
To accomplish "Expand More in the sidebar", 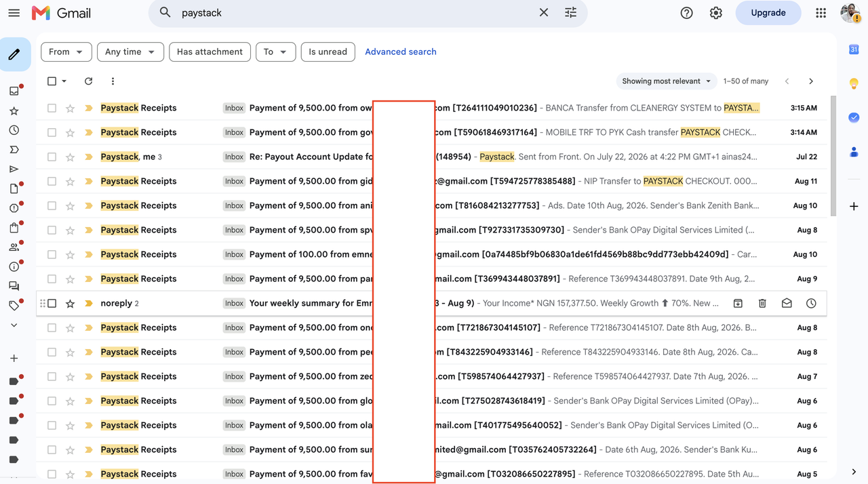I will 14,325.
